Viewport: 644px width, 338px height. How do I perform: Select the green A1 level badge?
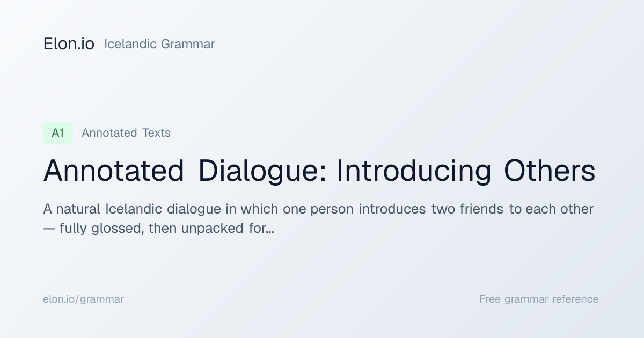[58, 133]
